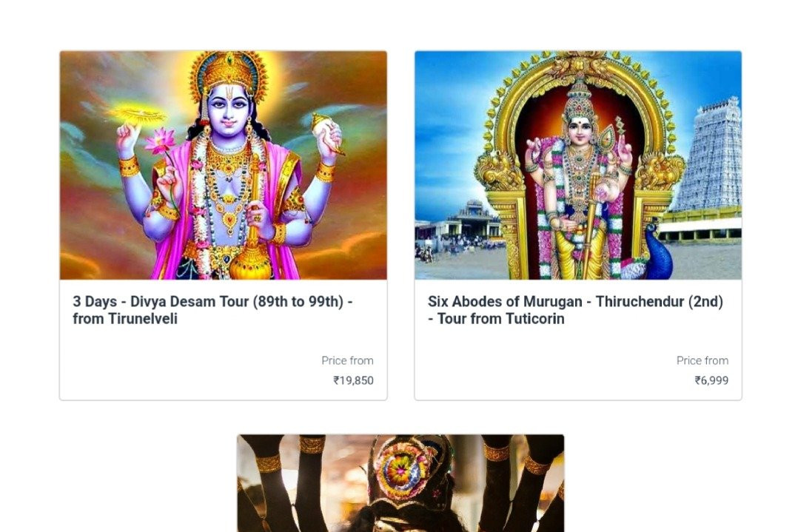Screen dimensions: 798x532
Task: Open '3 Days - Divya Desam Tour' title link
Action: coord(212,310)
